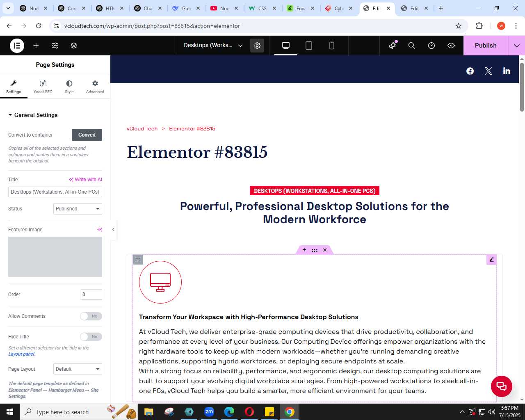525x420 pixels.
Task: Switch to tablet preview mode
Action: pos(309,46)
